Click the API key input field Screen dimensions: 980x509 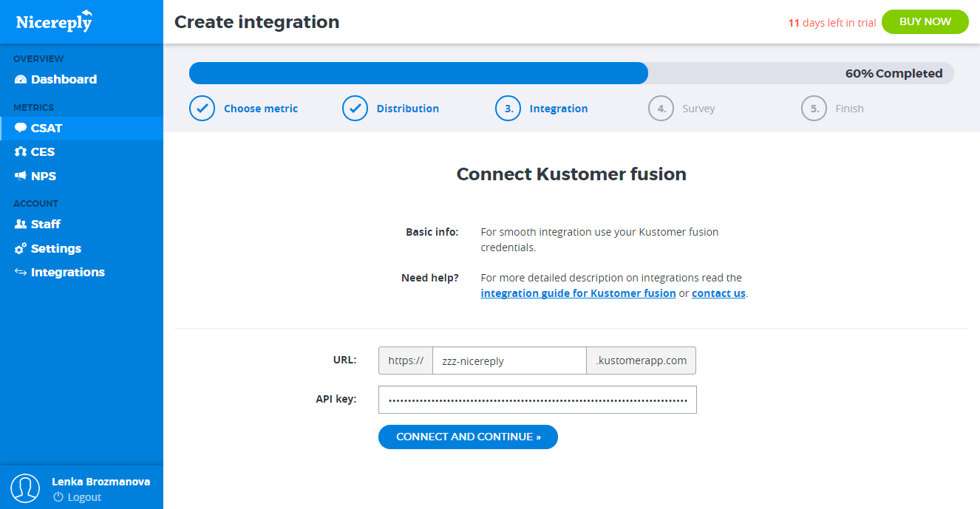click(537, 400)
